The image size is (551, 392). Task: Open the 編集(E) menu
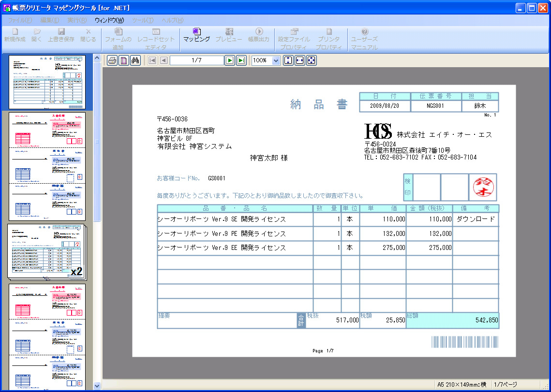point(49,20)
